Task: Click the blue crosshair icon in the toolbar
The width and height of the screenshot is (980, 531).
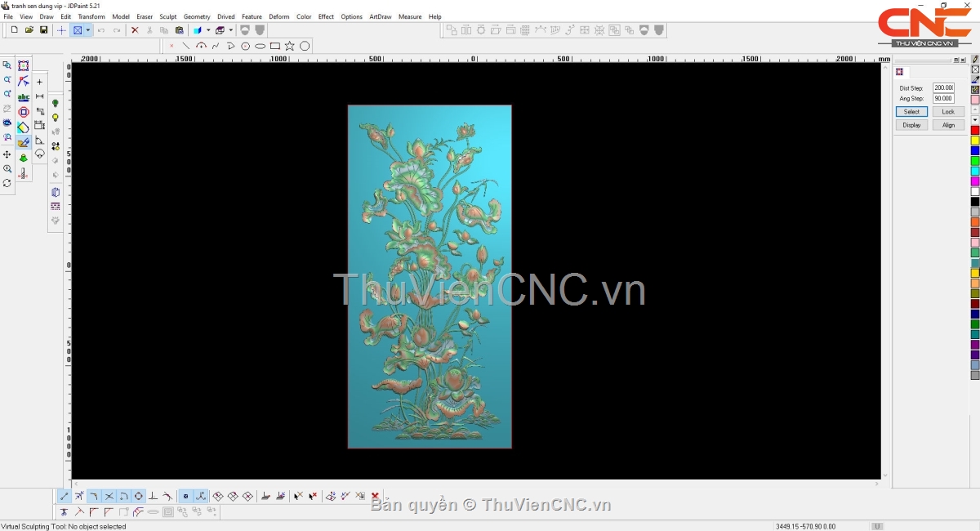Action: (x=61, y=30)
